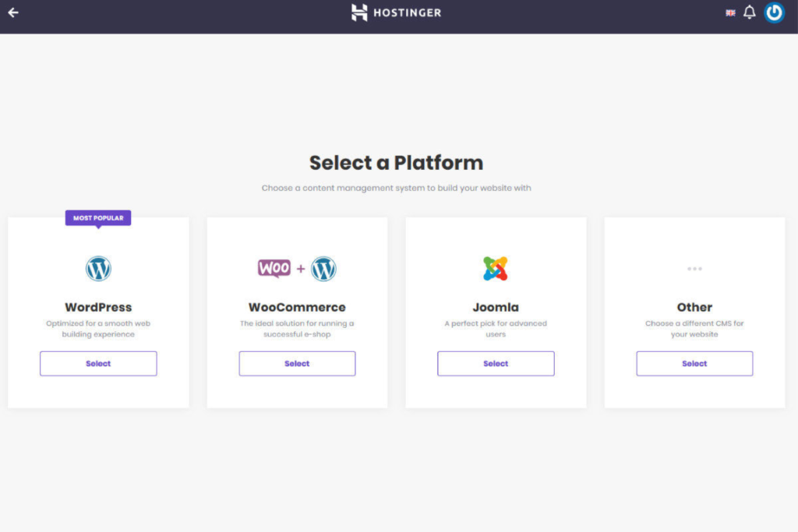
Task: Click the three dots icon in the Other card
Action: pos(694,269)
